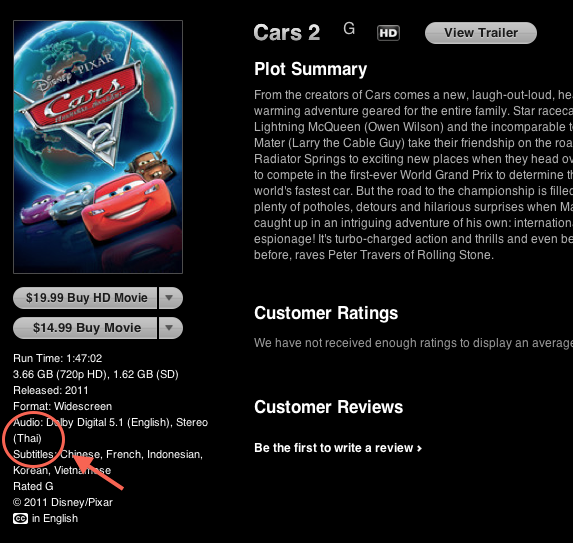
Task: Expand the dropdown arrow beside $14.99 Buy Movie
Action: pyautogui.click(x=170, y=328)
